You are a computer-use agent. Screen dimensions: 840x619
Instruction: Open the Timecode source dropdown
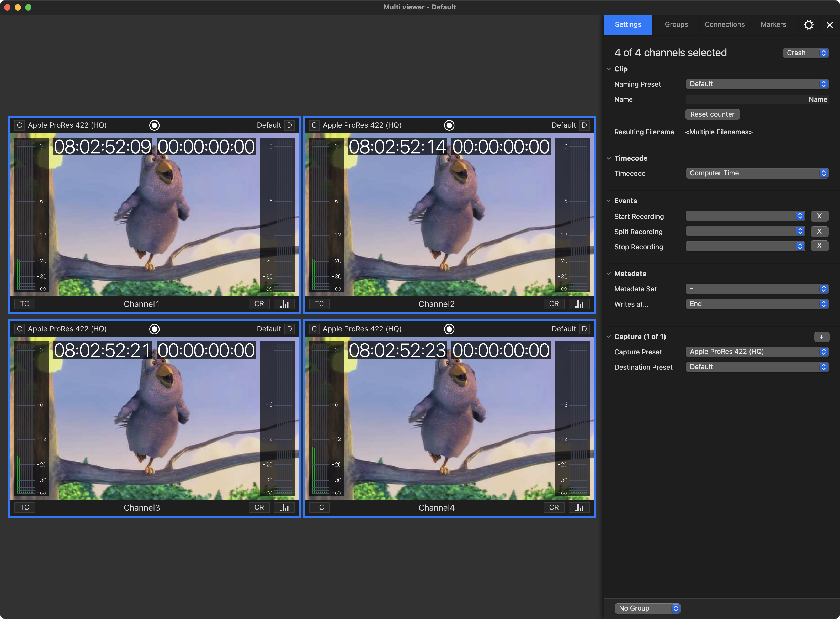[757, 173]
